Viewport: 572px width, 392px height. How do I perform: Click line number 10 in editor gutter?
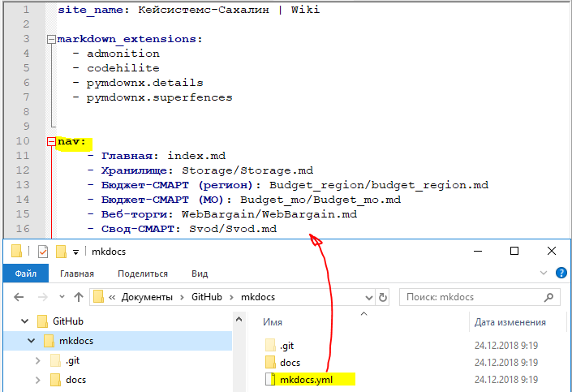(23, 141)
